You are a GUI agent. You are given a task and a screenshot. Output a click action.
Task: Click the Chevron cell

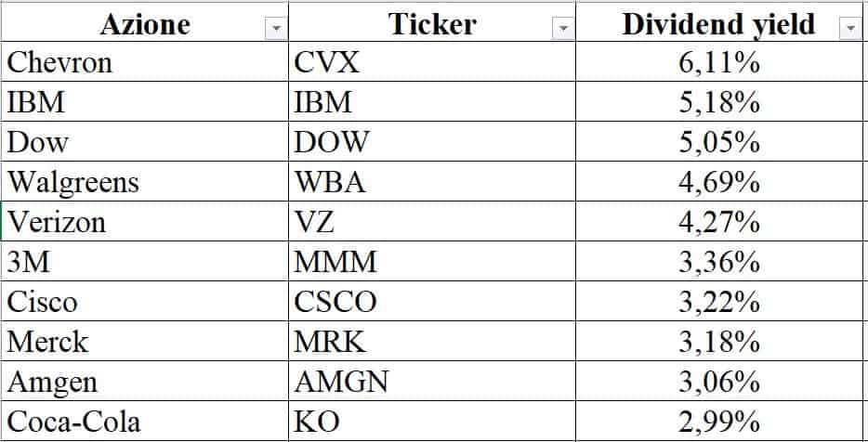(x=144, y=63)
